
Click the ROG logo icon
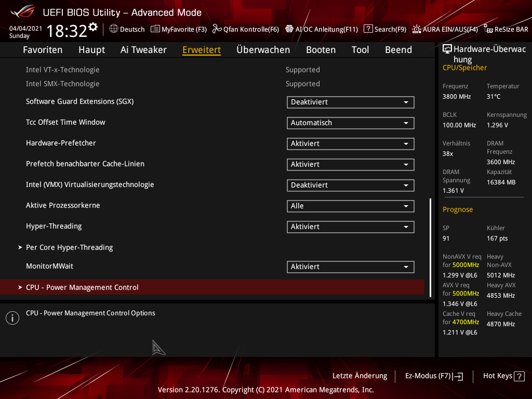23,12
